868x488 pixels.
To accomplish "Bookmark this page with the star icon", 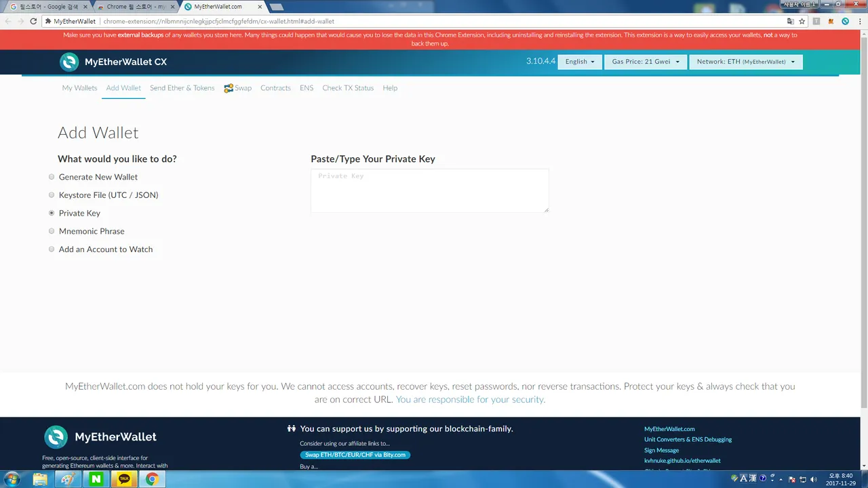I will click(802, 21).
